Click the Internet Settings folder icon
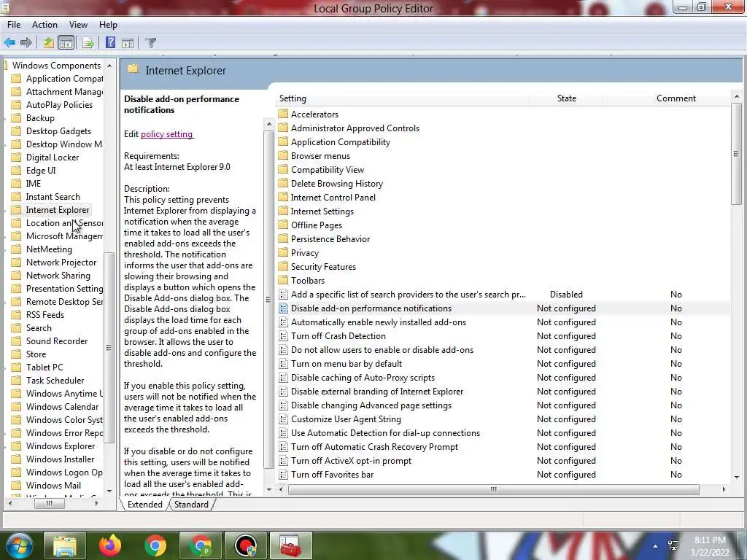This screenshot has height=560, width=747. pyautogui.click(x=283, y=211)
